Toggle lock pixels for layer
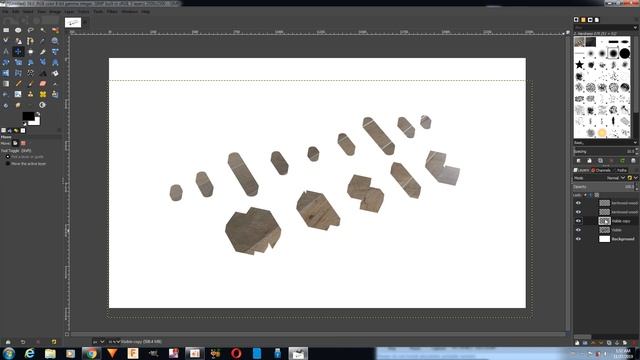640x360 pixels. click(x=585, y=195)
